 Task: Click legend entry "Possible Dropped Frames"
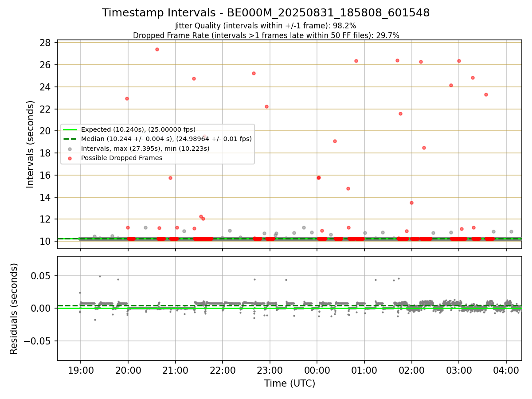(x=121, y=158)
